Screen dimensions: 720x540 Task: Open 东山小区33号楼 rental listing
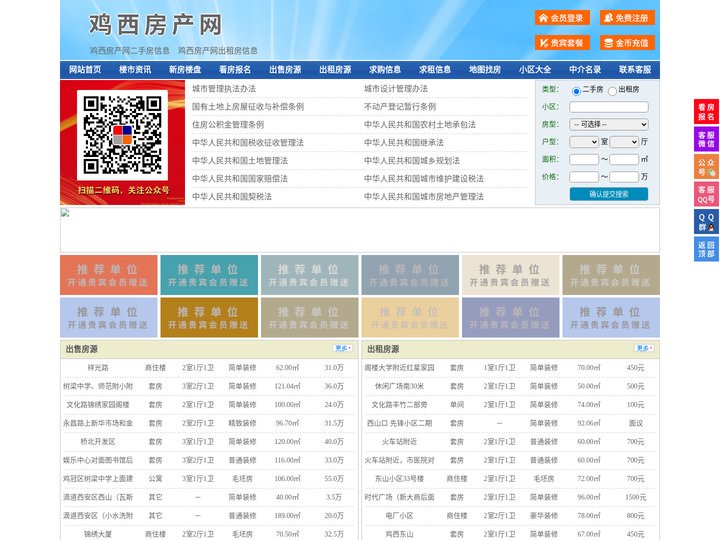[x=399, y=478]
